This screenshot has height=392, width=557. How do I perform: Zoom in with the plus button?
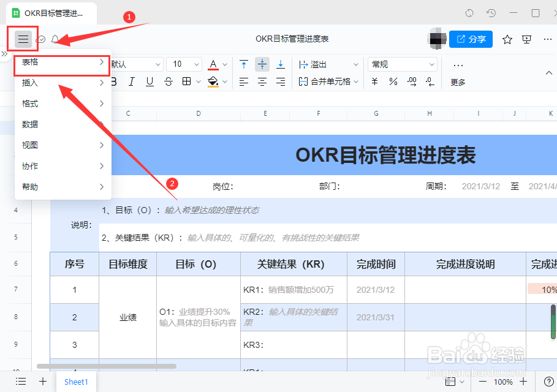coord(523,382)
